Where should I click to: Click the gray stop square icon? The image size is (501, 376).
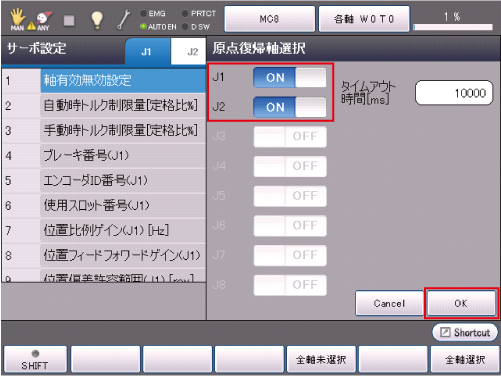(x=69, y=21)
